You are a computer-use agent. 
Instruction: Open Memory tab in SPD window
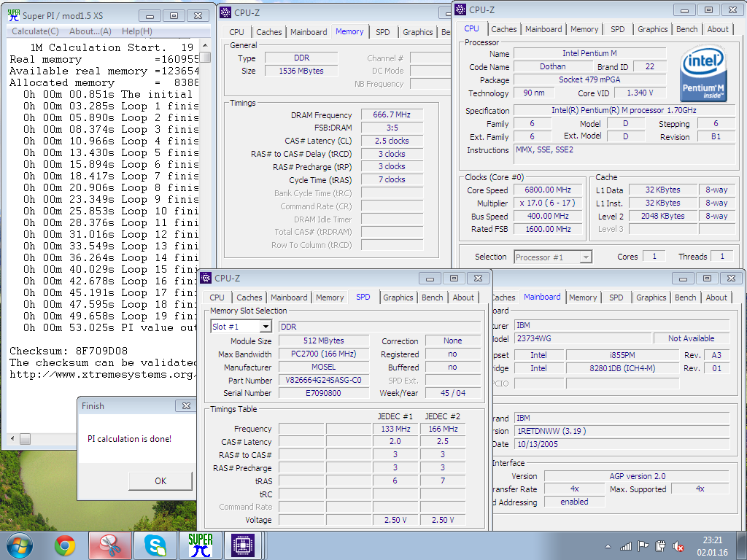(330, 297)
